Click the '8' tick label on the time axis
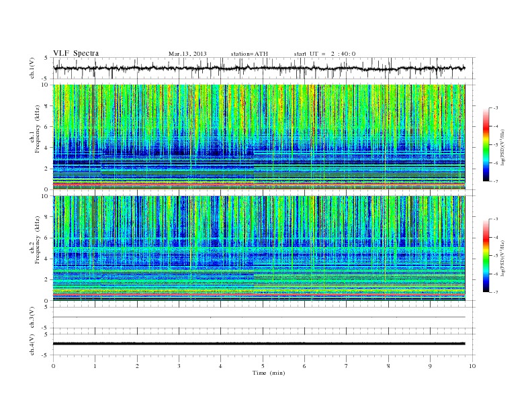Screen dimensions: 532x411 coord(388,366)
